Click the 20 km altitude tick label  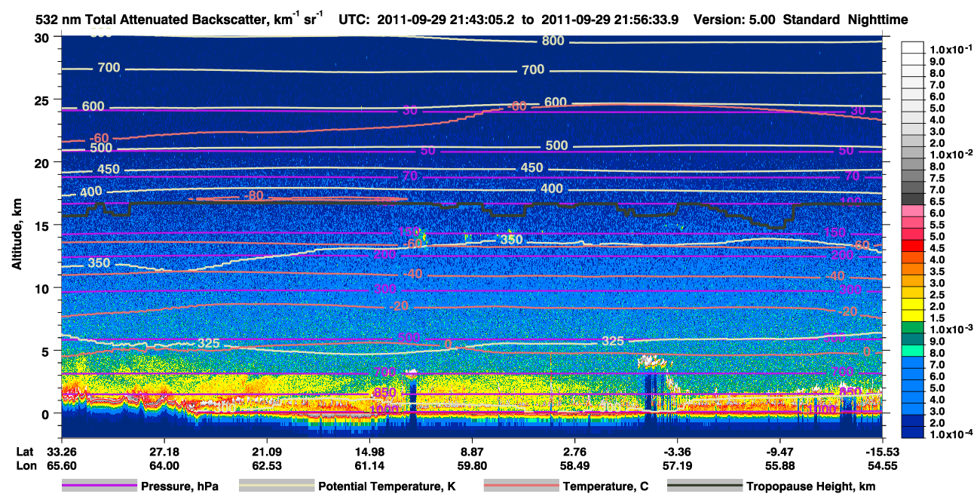click(x=43, y=162)
